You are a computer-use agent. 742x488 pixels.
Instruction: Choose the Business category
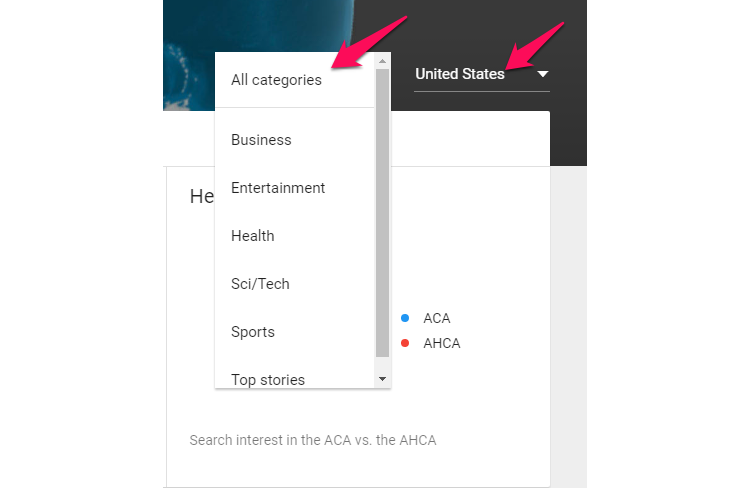[261, 140]
